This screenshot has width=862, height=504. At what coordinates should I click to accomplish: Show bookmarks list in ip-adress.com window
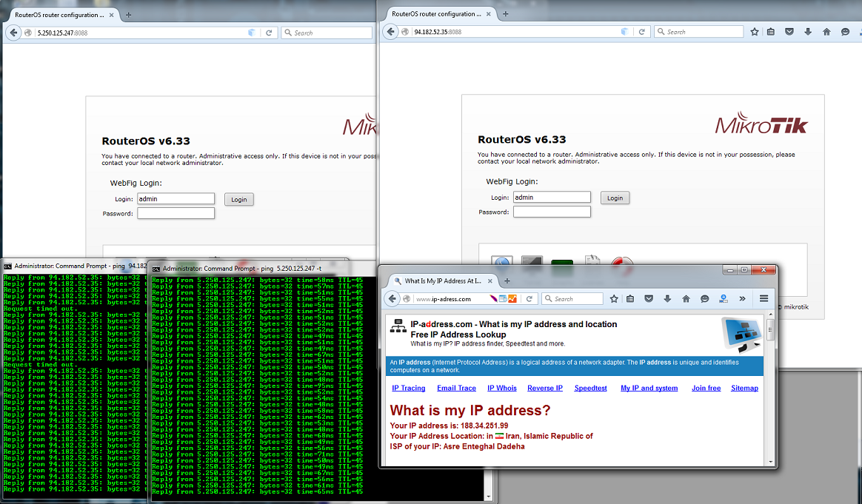[x=630, y=299]
